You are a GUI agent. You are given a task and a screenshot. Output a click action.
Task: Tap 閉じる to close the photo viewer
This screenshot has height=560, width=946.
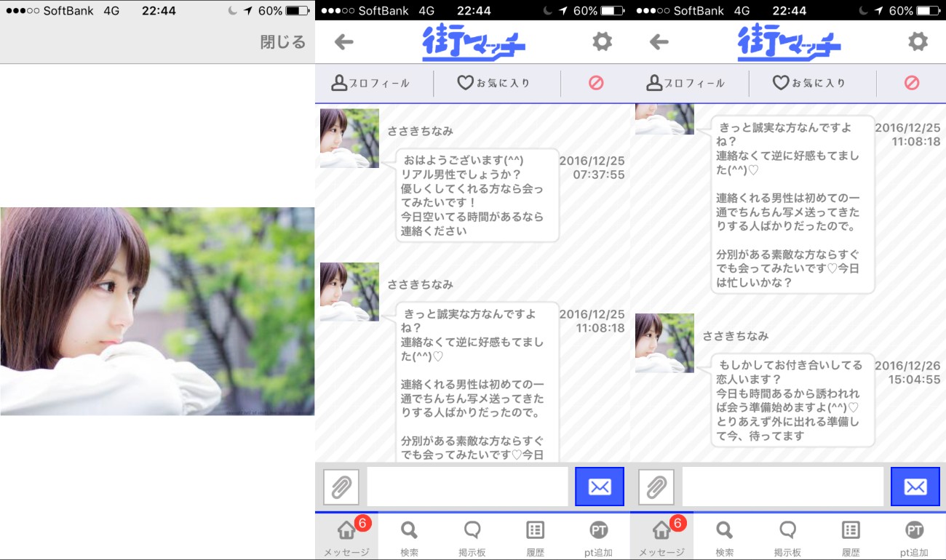(282, 42)
